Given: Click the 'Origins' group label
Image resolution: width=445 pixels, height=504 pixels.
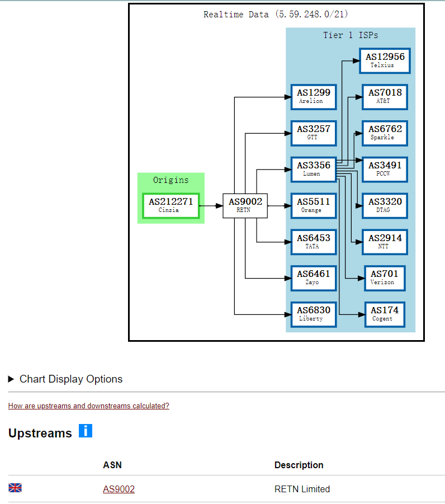Looking at the screenshot, I should 171,180.
